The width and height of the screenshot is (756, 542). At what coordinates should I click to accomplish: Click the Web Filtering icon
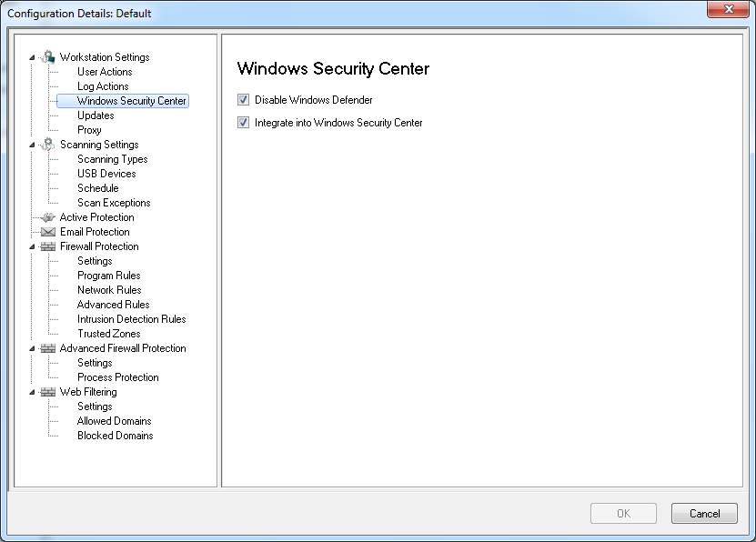point(48,392)
